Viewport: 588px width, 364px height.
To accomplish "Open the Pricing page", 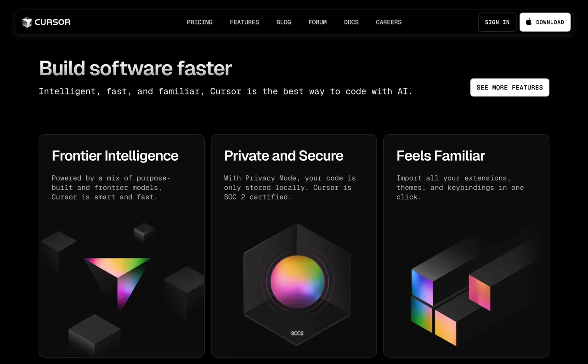I will 199,22.
